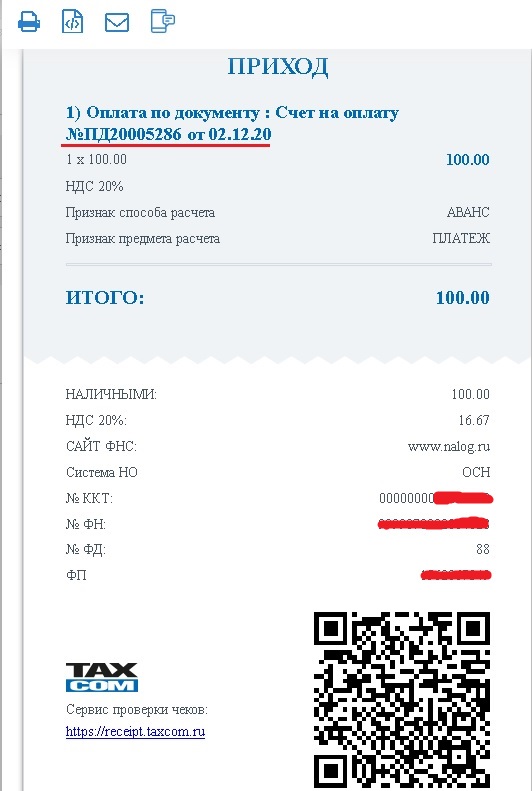Click the print receipt icon
Screen dimensions: 532x791
[29, 22]
